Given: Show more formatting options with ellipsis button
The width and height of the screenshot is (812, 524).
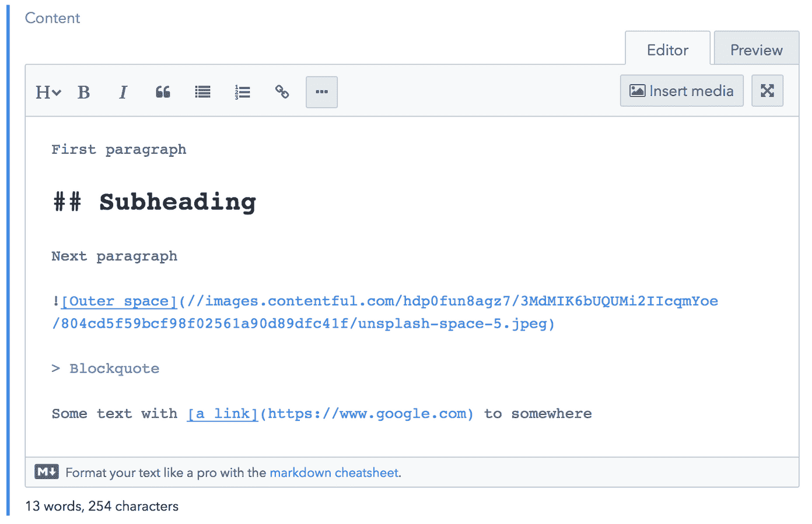Looking at the screenshot, I should click(321, 92).
